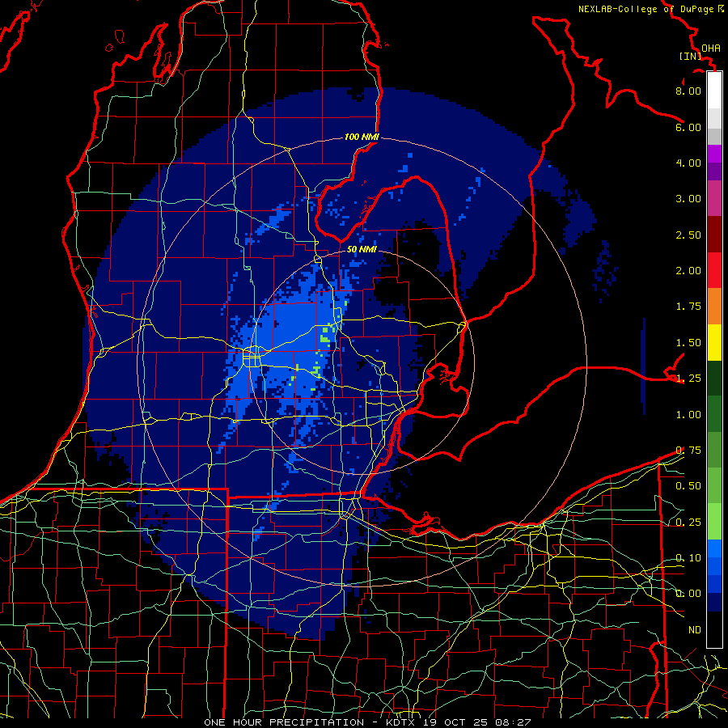Viewport: 728px width, 728px height.
Task: Click the black ND swatch at the legend bottom
Action: 714,629
